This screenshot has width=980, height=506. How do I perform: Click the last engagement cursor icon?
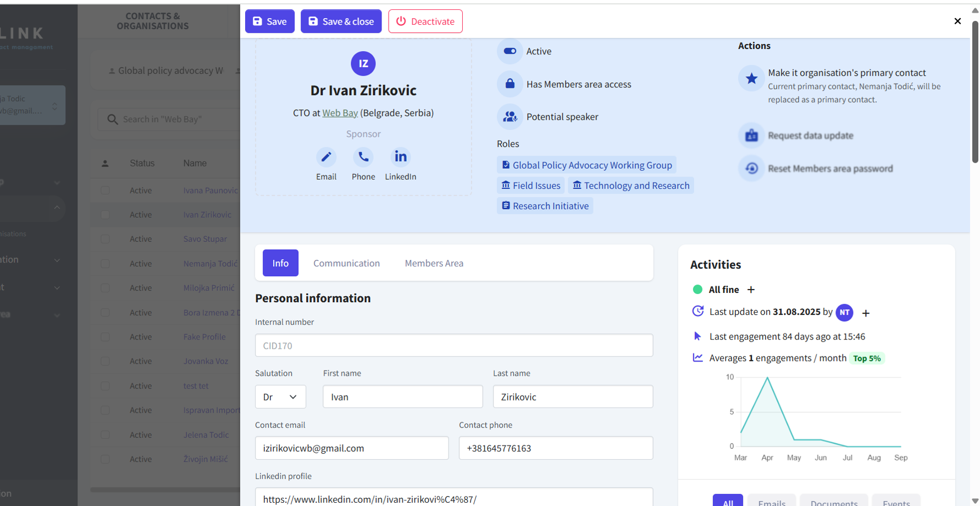pos(697,336)
